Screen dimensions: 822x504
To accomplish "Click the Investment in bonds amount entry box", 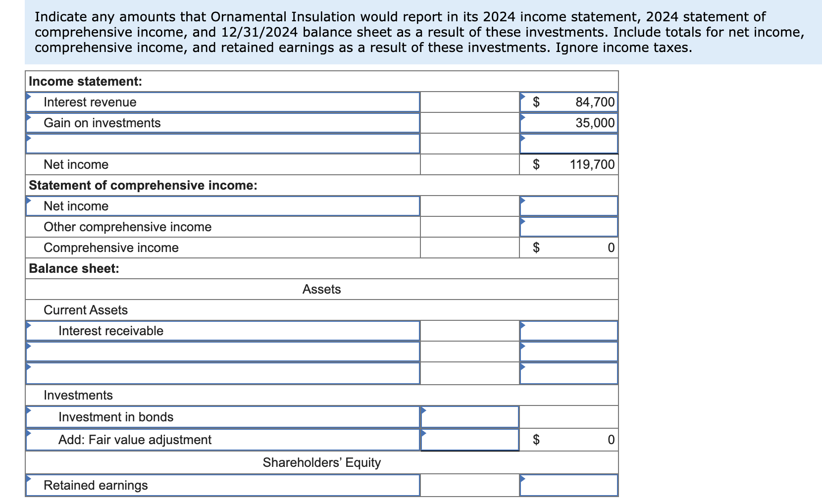I will (x=469, y=416).
